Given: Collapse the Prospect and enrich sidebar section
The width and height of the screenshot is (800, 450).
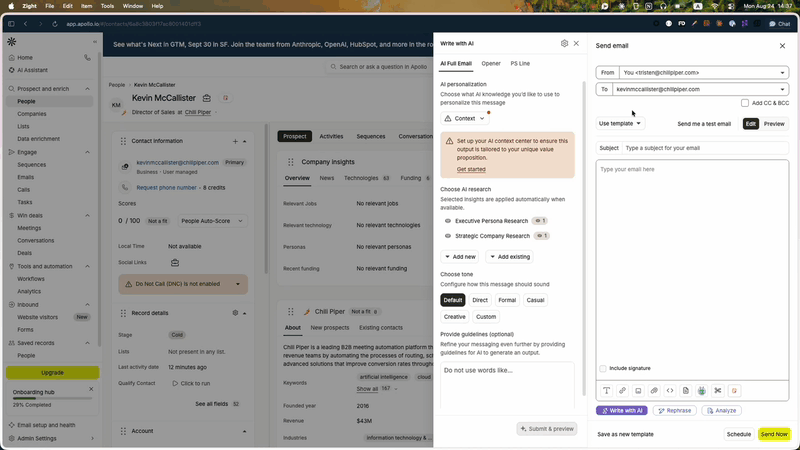Looking at the screenshot, I should (87, 89).
